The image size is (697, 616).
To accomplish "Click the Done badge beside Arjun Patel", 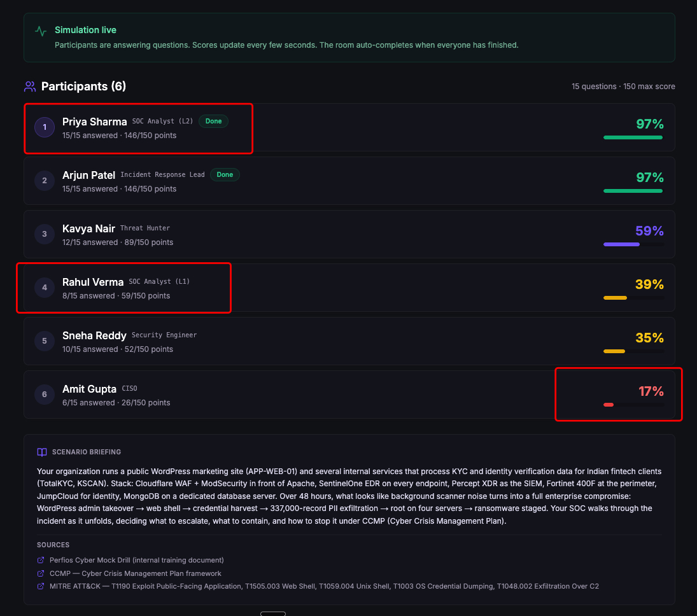I will [x=225, y=174].
